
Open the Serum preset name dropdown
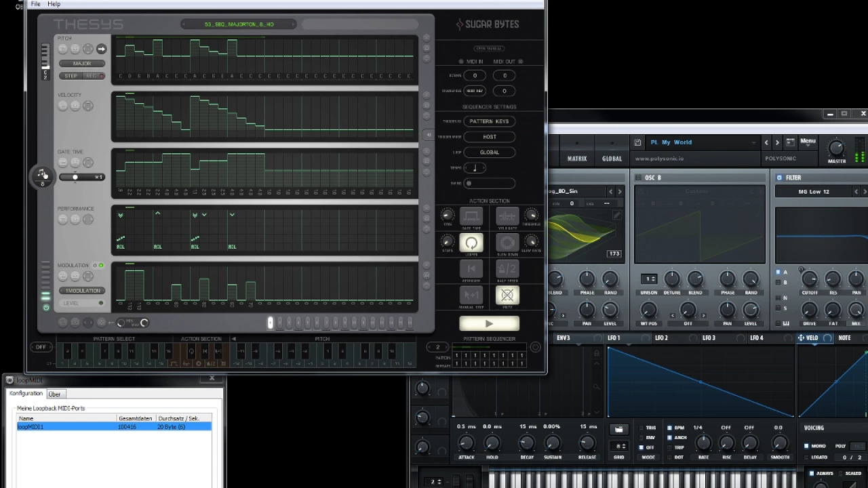(x=702, y=142)
